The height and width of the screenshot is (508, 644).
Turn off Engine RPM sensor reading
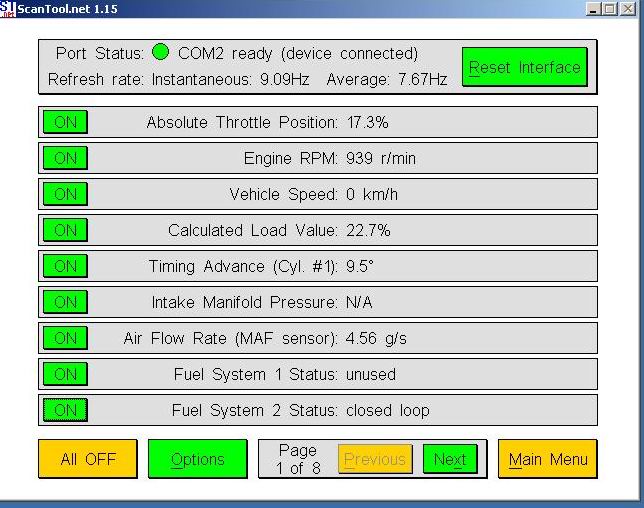tap(65, 158)
